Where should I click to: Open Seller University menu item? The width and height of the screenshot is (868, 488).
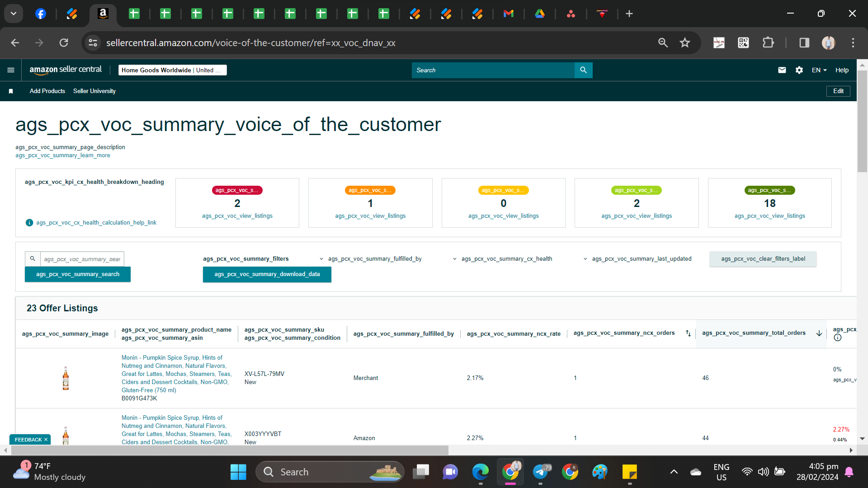pos(94,91)
